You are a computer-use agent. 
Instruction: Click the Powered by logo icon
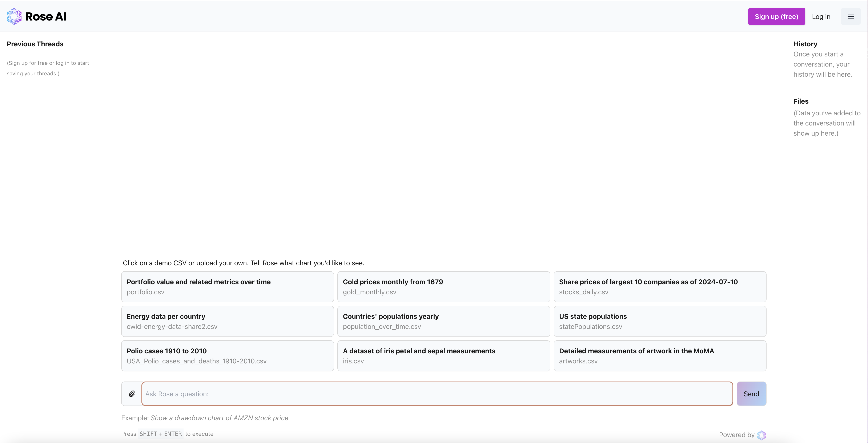761,435
